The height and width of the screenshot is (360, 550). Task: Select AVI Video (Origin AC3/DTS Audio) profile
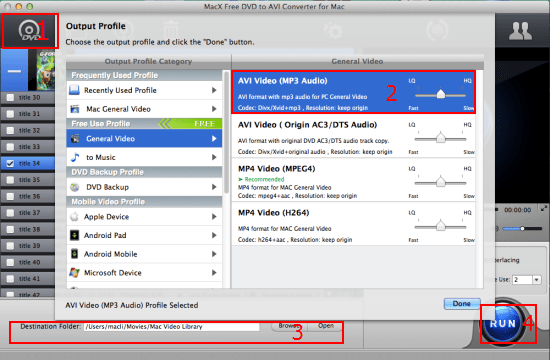[x=353, y=136]
